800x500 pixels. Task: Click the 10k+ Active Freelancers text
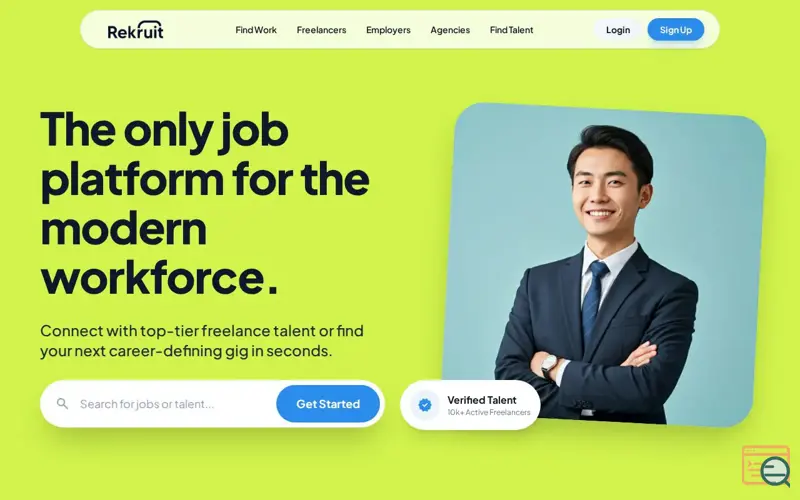coord(489,412)
